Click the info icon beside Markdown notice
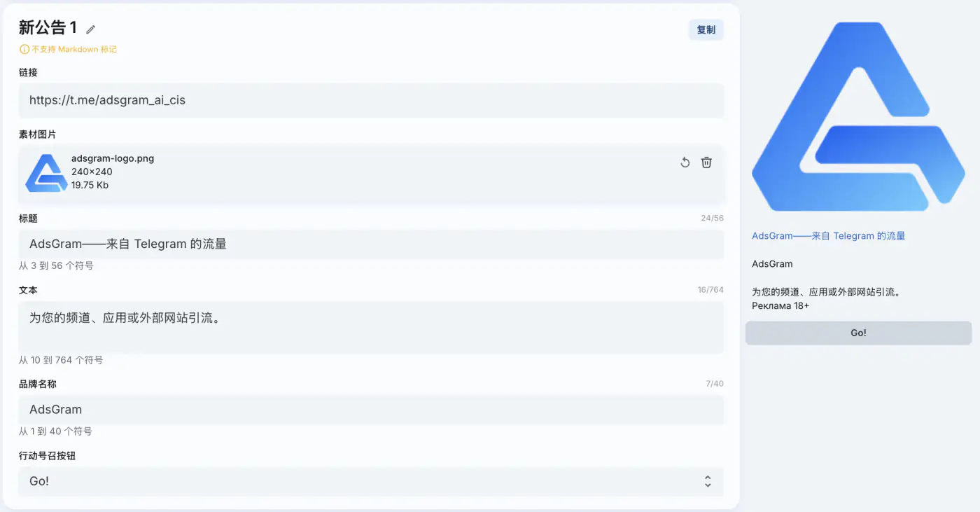This screenshot has height=512, width=980. point(24,50)
